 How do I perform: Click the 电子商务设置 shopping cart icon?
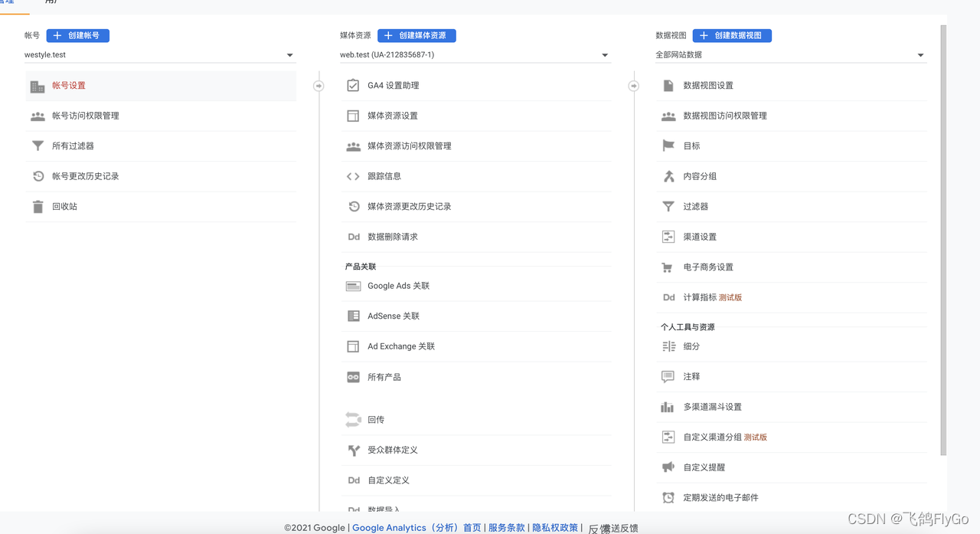pos(668,267)
